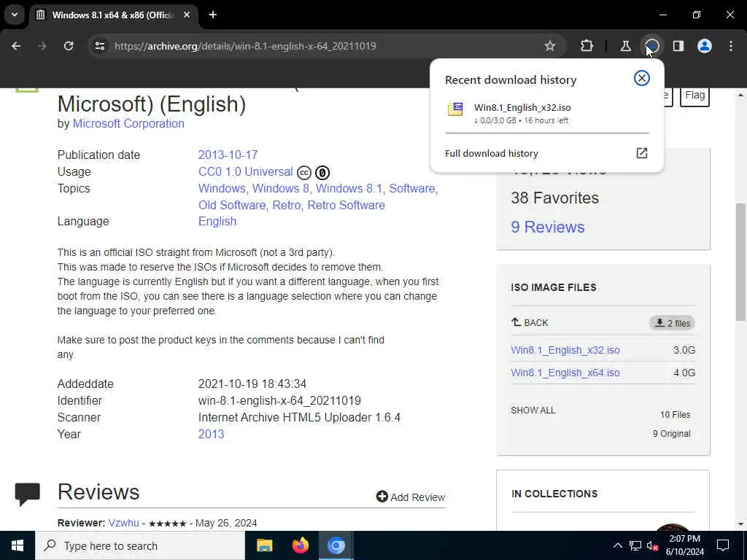Open the volume speaker tray icon
Viewport: 747px width, 560px height.
pyautogui.click(x=652, y=545)
